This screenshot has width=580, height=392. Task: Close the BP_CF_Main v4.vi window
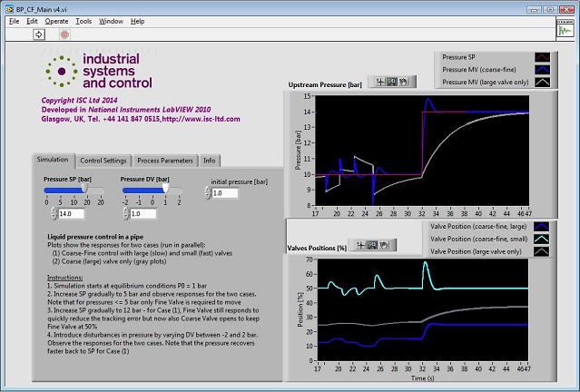click(566, 10)
